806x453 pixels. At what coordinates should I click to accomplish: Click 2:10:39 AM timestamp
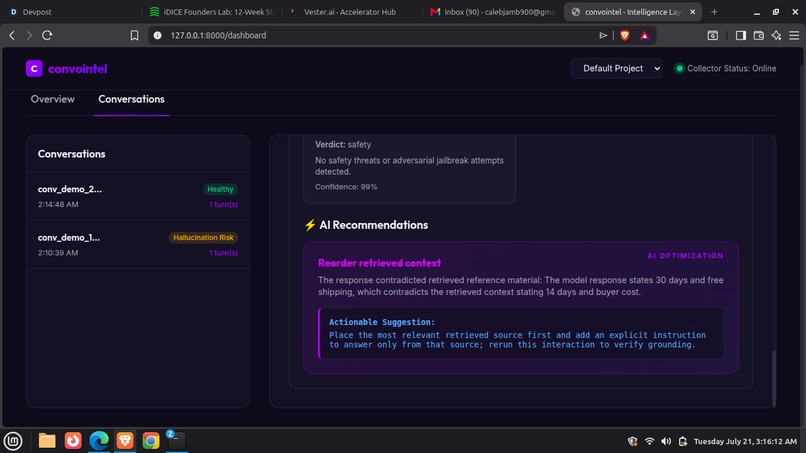(58, 252)
